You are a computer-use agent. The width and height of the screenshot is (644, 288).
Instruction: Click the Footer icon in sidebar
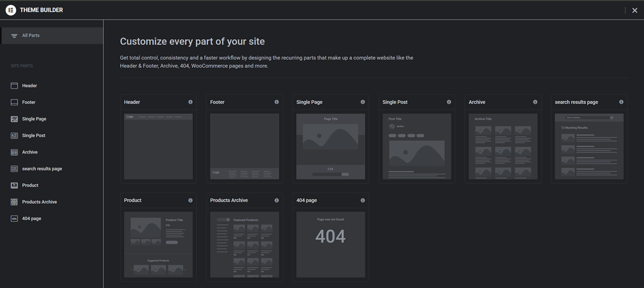click(14, 102)
